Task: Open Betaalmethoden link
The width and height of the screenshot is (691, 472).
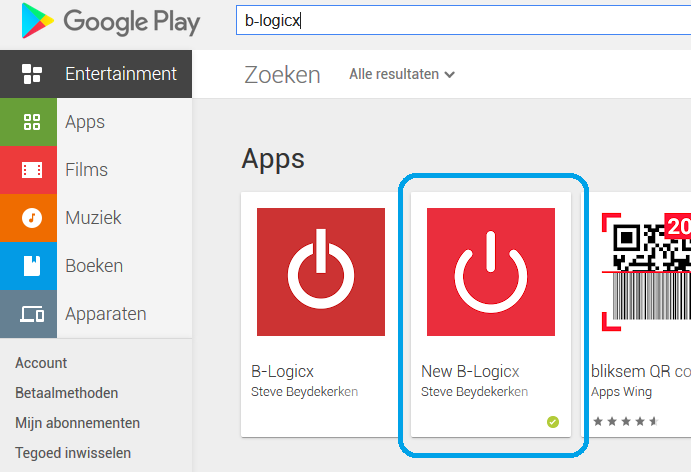Action: point(67,393)
